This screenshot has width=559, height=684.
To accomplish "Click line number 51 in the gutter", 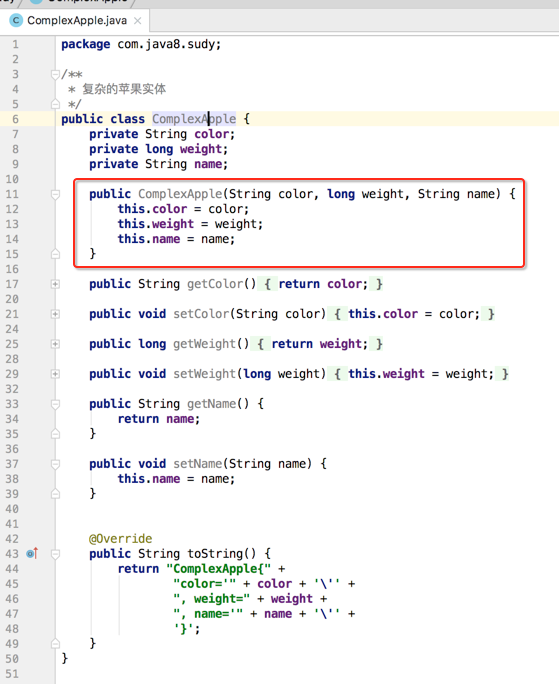I will pos(12,674).
